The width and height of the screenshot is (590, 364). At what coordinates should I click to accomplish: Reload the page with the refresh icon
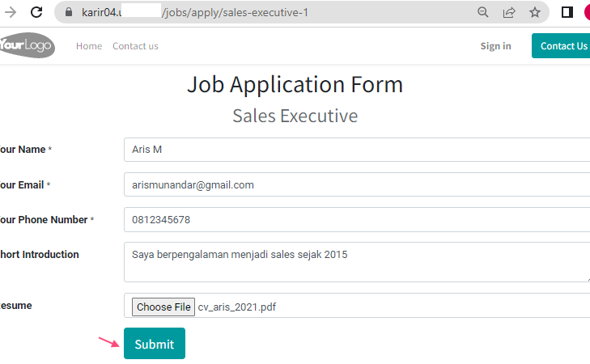[36, 12]
